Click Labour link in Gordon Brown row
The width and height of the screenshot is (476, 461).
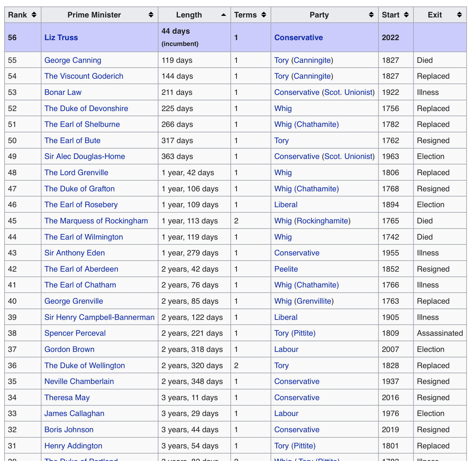click(x=286, y=349)
